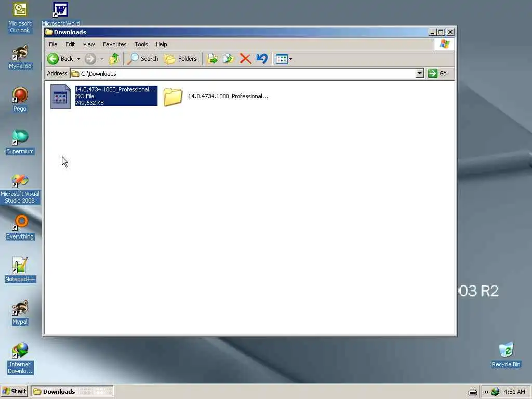
Task: Select Microsoft Word desktop shortcut
Action: 61,14
